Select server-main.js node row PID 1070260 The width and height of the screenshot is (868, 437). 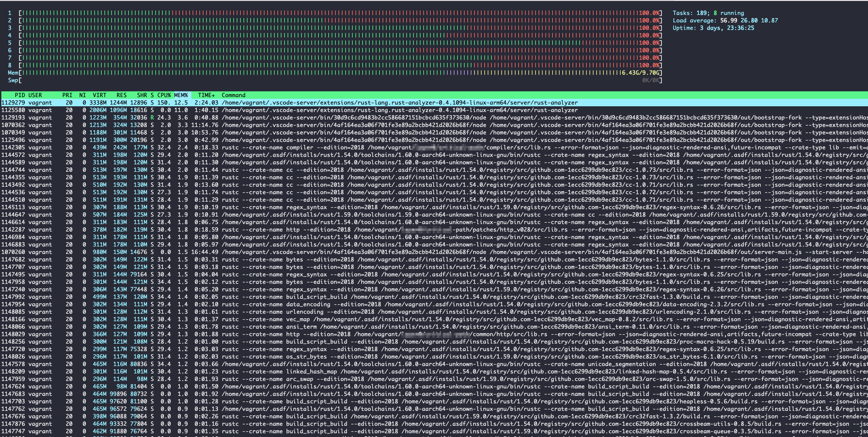click(x=434, y=252)
